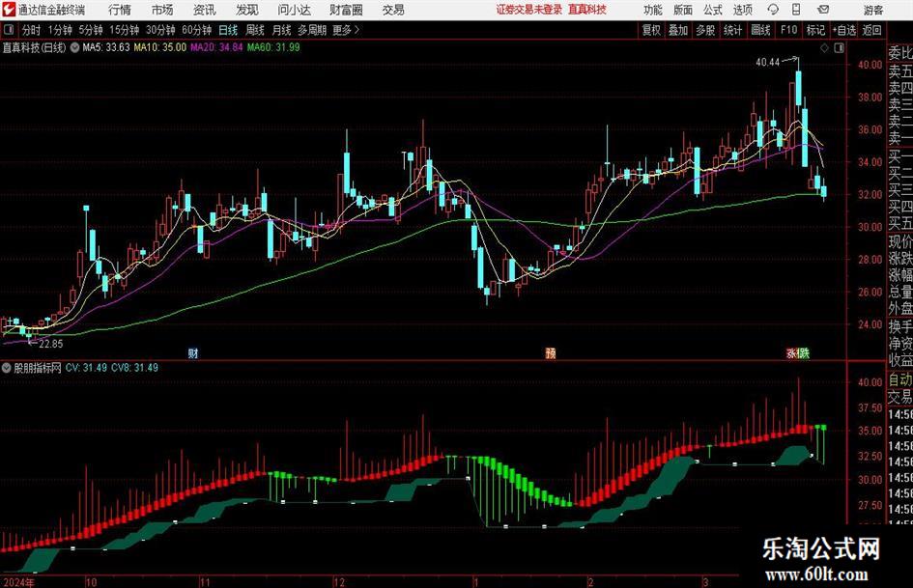This screenshot has height=588, width=913.
Task: Expand the 更多 periods dropdown
Action: click(x=346, y=30)
